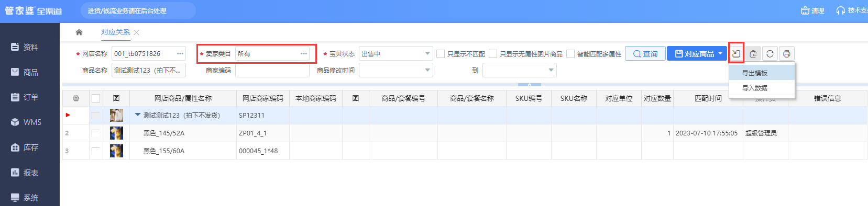This screenshot has width=868, height=206.
Task: Collapse the 测试测试123 row tree
Action: (x=138, y=115)
